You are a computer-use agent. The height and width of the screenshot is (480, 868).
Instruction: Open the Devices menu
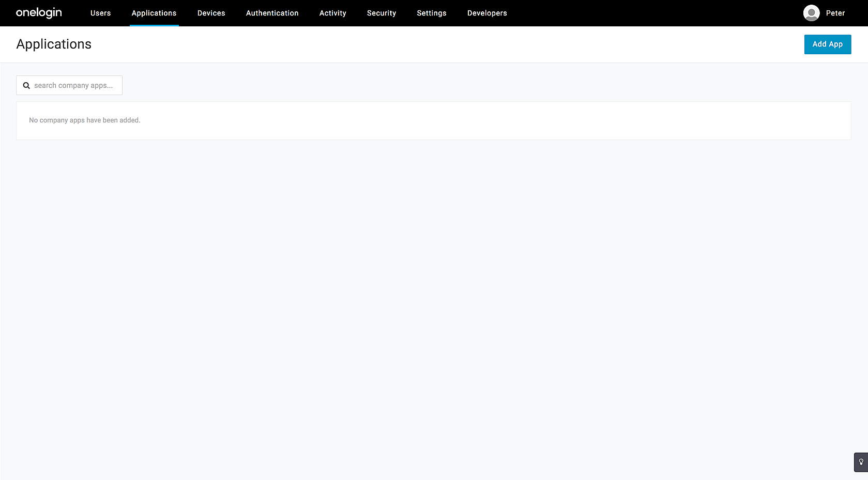tap(211, 13)
